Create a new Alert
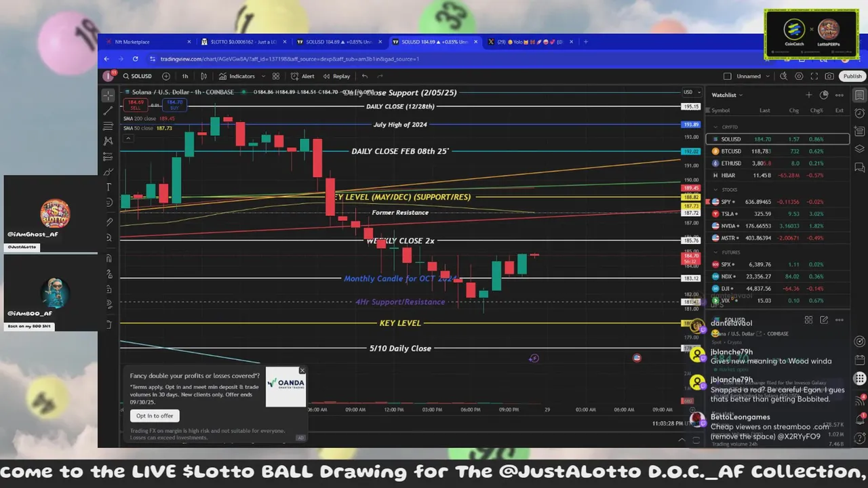The width and height of the screenshot is (868, 488). pos(302,76)
